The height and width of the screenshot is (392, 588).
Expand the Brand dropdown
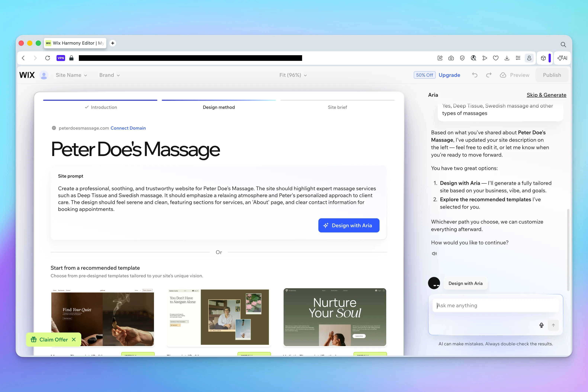click(110, 75)
